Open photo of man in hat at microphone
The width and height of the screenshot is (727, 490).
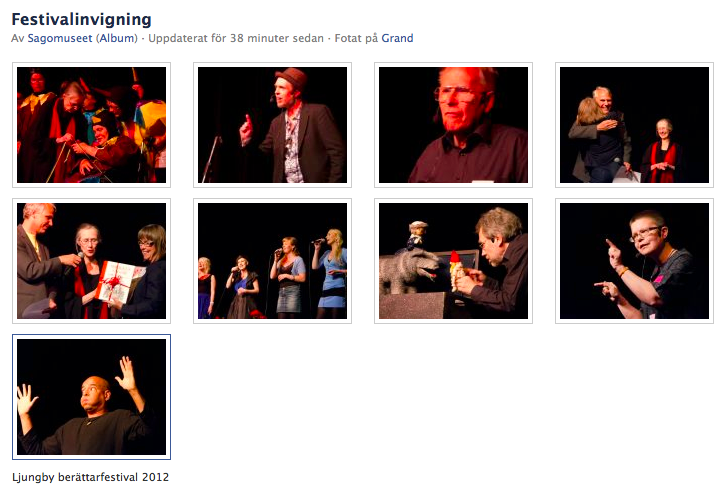[x=272, y=125]
